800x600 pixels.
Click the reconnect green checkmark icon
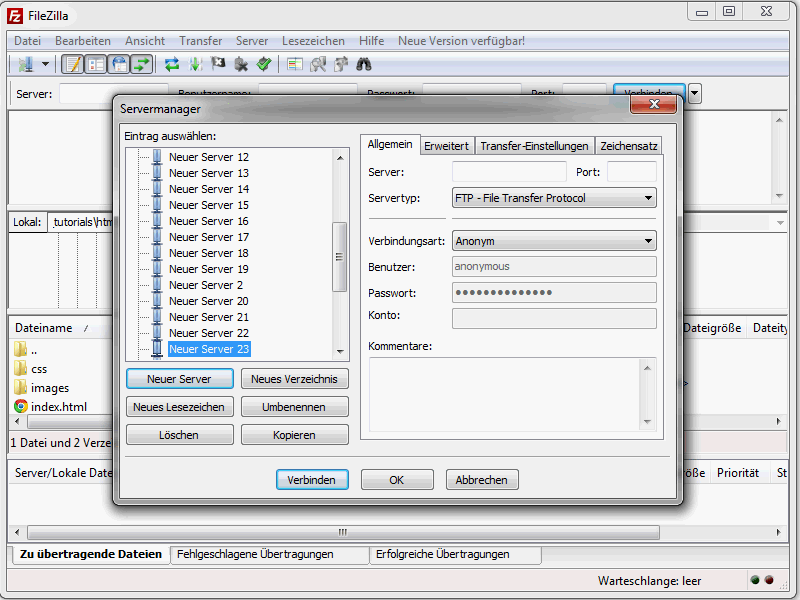point(264,64)
